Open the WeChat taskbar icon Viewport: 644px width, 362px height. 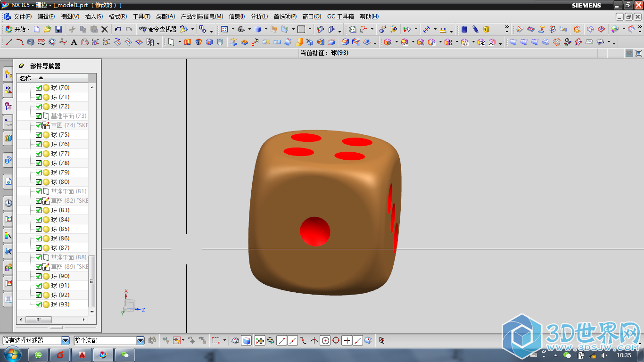click(x=124, y=354)
